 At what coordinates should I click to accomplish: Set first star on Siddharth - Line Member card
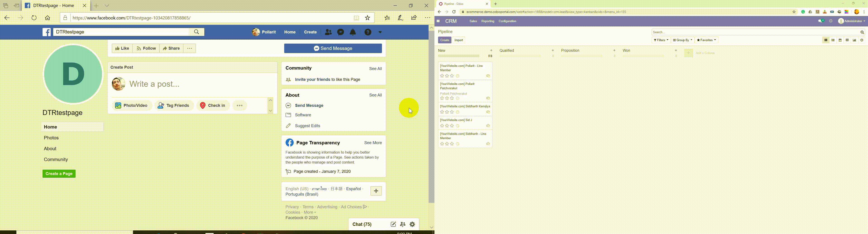pyautogui.click(x=442, y=144)
